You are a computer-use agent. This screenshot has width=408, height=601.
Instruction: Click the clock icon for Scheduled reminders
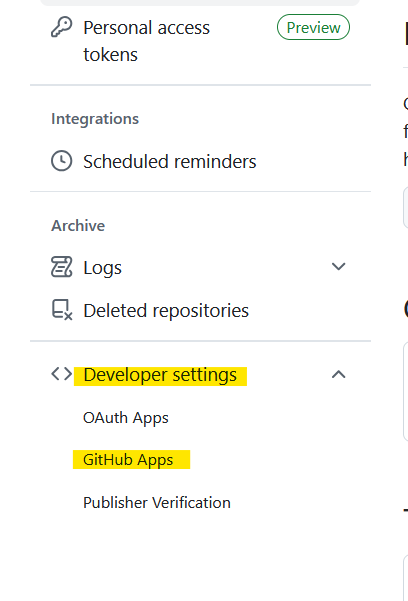pyautogui.click(x=61, y=161)
